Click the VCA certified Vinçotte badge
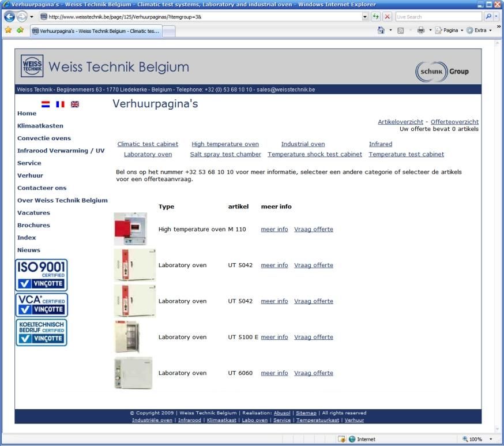 point(42,305)
